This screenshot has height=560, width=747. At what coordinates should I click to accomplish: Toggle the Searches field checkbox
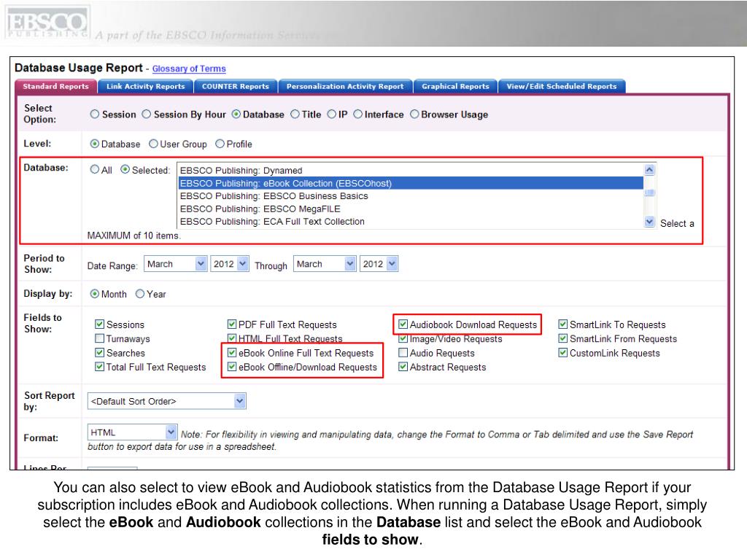point(99,353)
